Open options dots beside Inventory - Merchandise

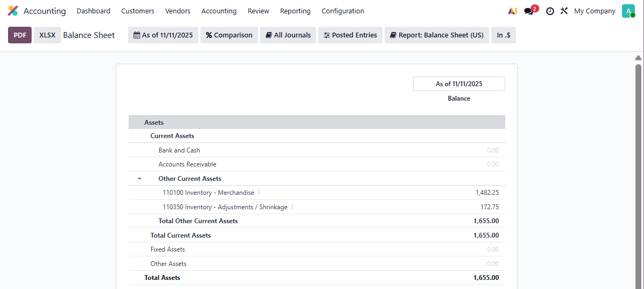pyautogui.click(x=259, y=192)
